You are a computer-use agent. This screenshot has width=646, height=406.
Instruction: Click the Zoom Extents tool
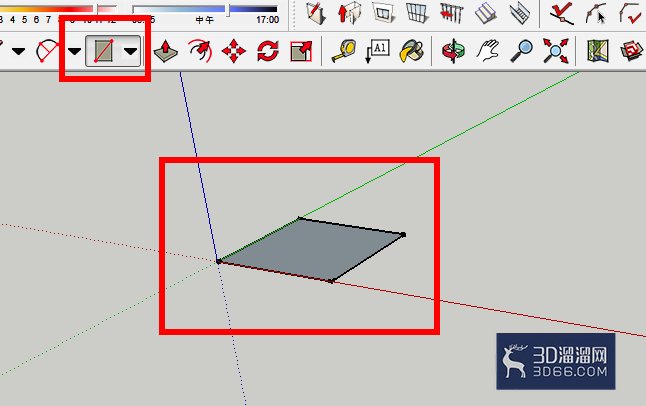(x=555, y=51)
